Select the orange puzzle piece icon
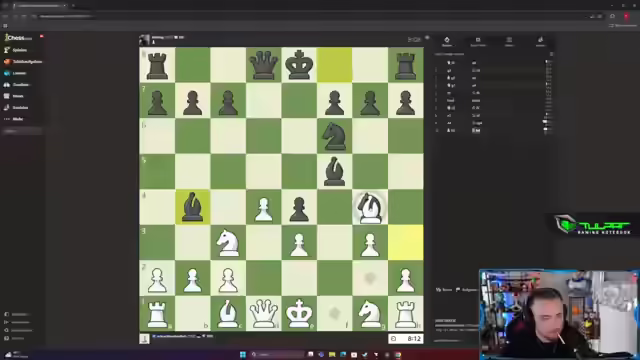This screenshot has height=360, width=640. coord(7,62)
